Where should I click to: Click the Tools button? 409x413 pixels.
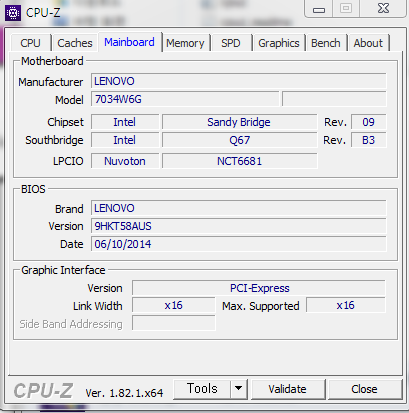(x=202, y=388)
